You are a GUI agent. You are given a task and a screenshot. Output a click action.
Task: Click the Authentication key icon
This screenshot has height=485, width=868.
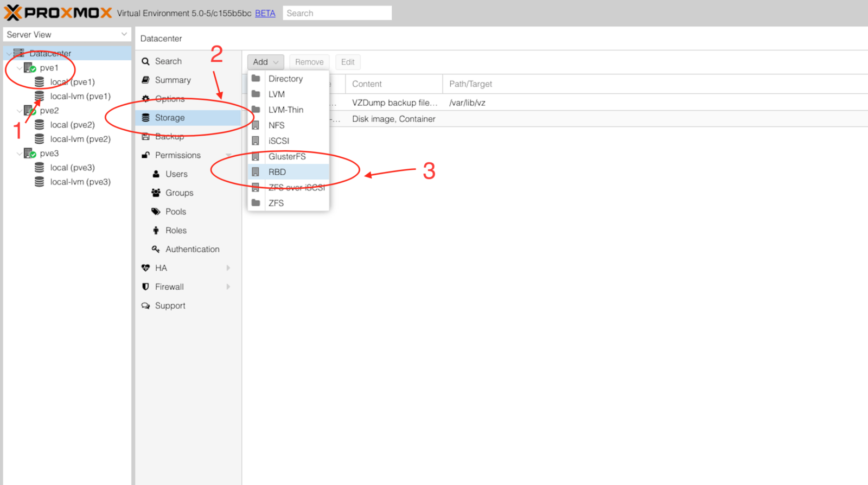coord(156,249)
